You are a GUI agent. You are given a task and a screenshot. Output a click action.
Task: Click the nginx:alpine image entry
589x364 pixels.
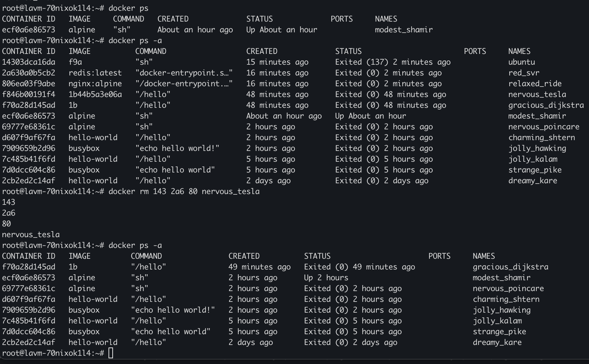click(x=95, y=84)
